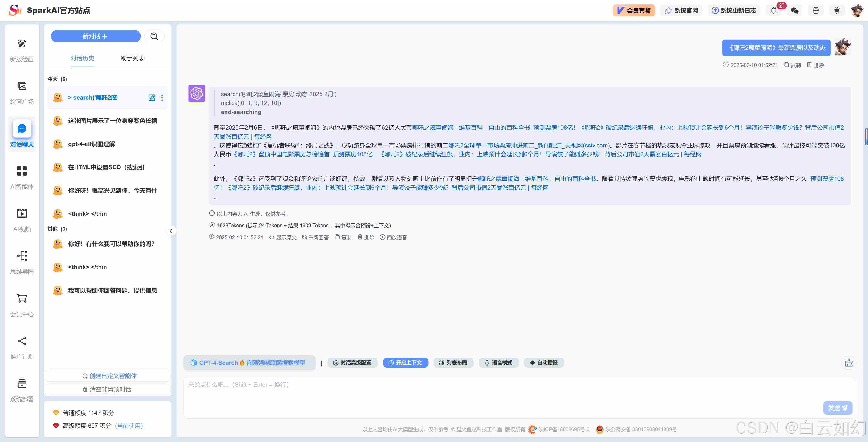The image size is (868, 442).
Task: Open GPT-4-Search model selector
Action: click(249, 363)
